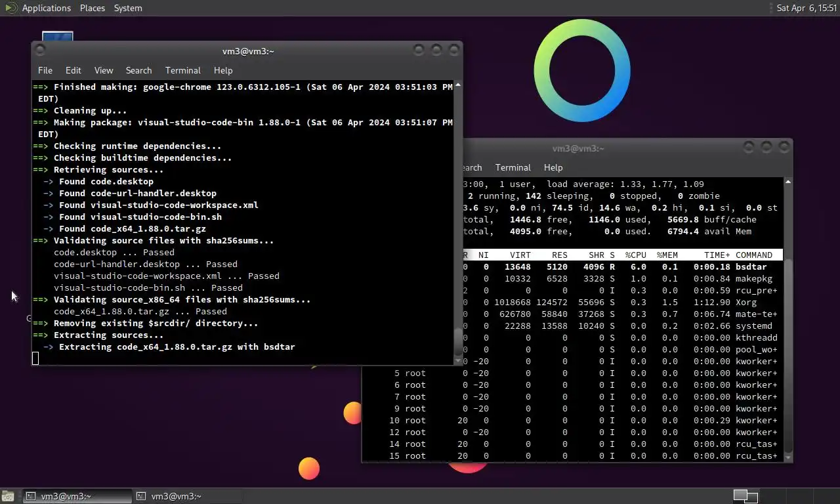Open Help menu in front terminal
This screenshot has height=504, width=840.
pyautogui.click(x=223, y=70)
